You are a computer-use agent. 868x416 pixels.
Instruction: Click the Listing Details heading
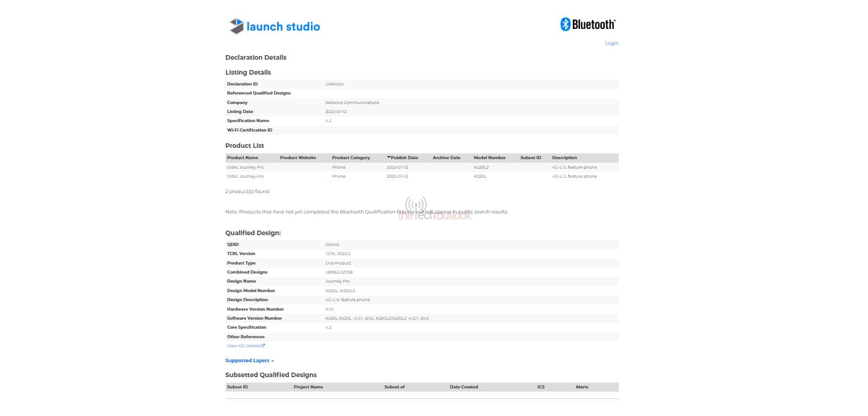point(248,72)
